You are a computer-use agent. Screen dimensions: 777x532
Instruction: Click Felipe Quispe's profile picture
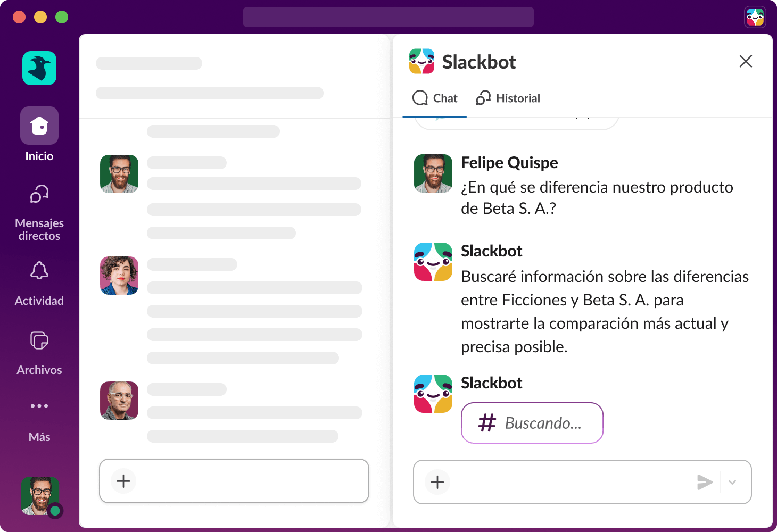433,173
